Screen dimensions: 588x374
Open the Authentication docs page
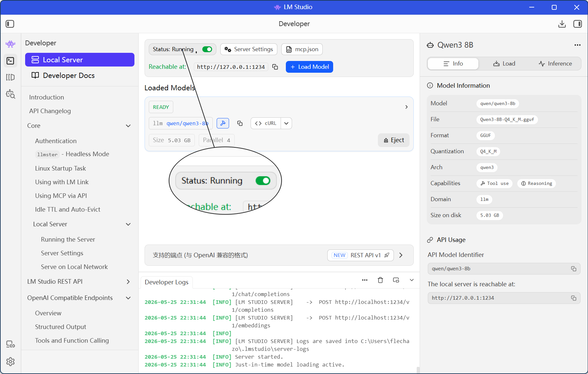56,141
